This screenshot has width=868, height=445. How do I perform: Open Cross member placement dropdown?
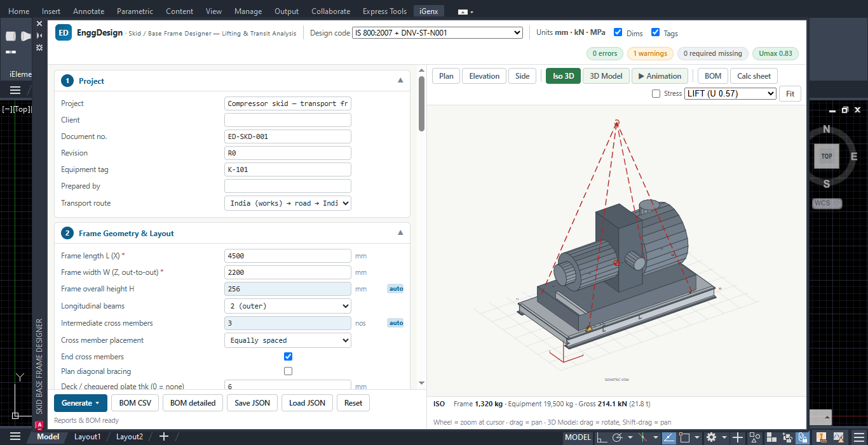click(x=288, y=340)
